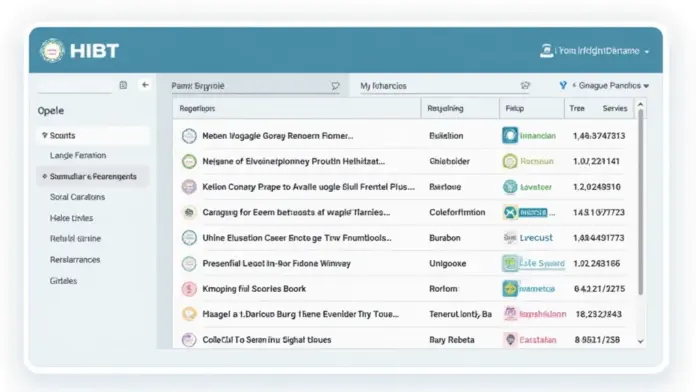Click the red icon on Kmoping row

click(x=189, y=289)
